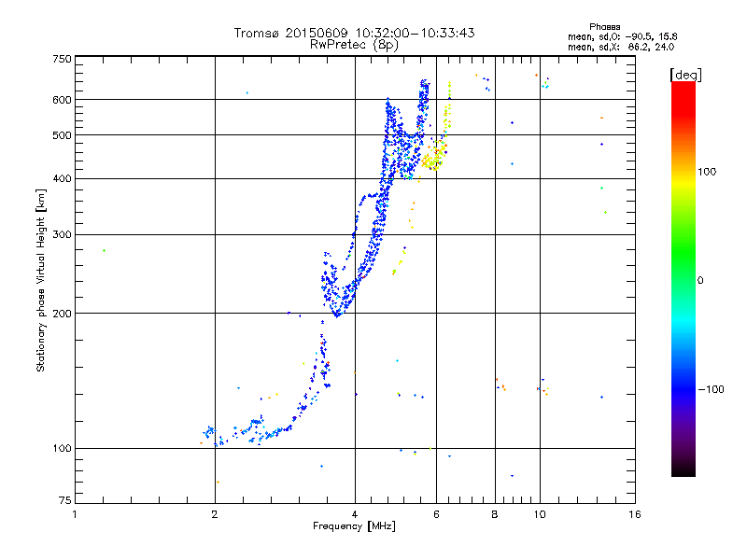Click the isolated green point near 1.2 MHz

(x=104, y=250)
